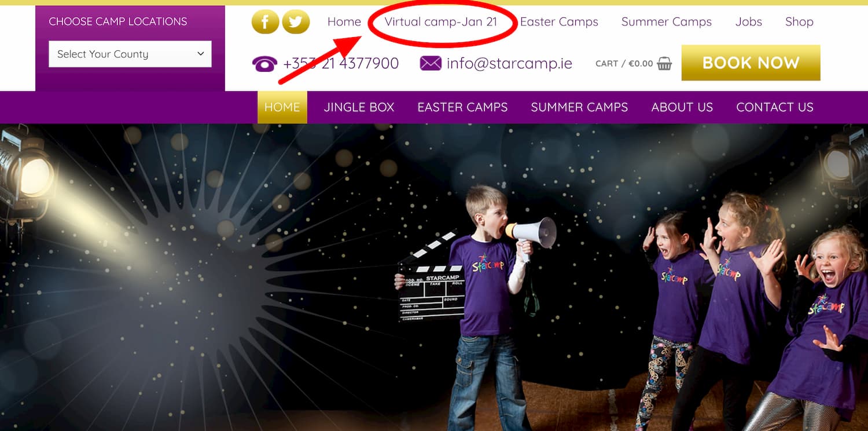Click the county dropdown chevron arrow
868x431 pixels.
[201, 54]
